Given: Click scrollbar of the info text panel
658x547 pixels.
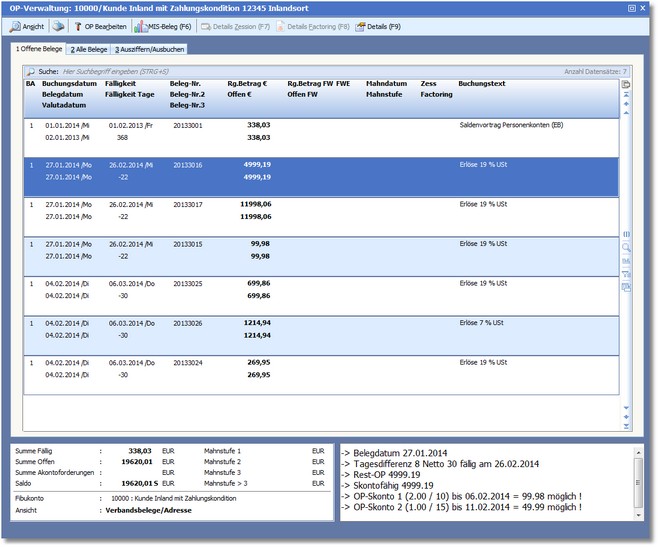Looking at the screenshot, I should pos(640,482).
